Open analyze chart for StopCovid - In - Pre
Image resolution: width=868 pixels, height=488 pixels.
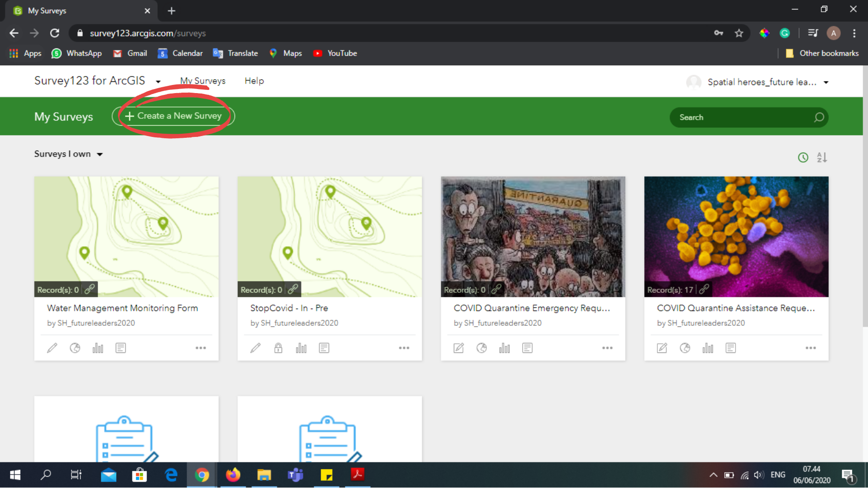click(301, 348)
